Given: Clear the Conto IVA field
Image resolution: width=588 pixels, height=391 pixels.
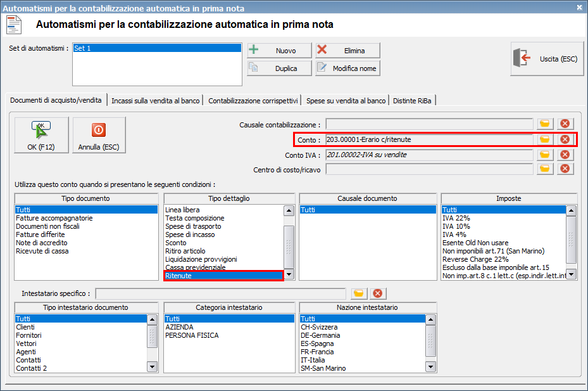Looking at the screenshot, I should tap(565, 155).
